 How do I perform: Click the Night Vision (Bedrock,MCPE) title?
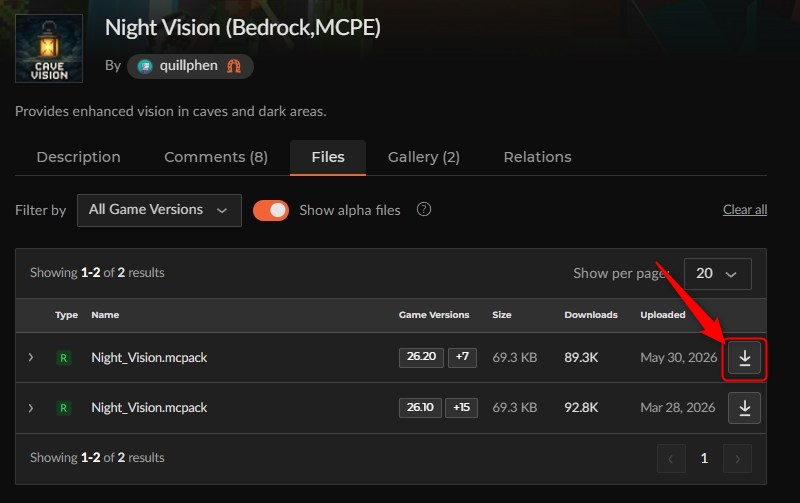243,28
